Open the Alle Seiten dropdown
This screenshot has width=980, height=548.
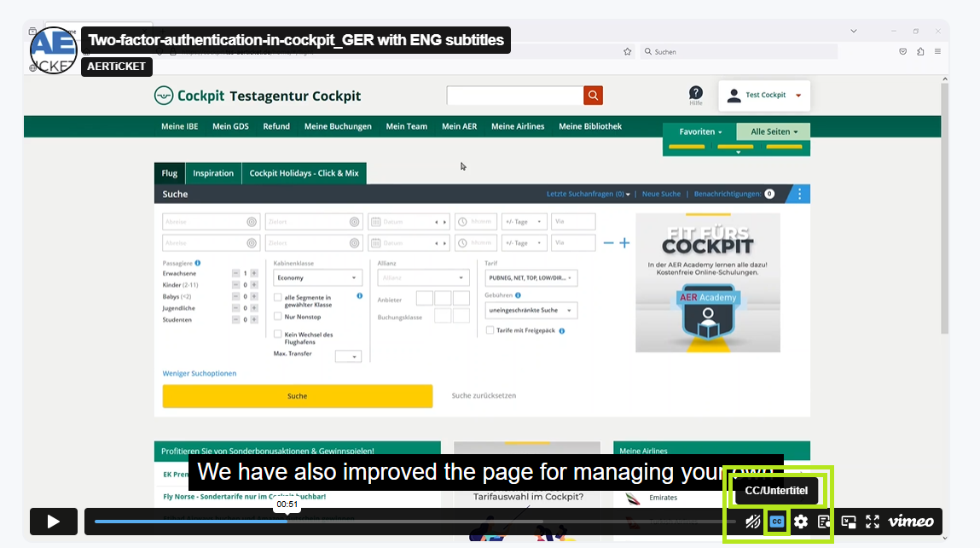pos(774,132)
